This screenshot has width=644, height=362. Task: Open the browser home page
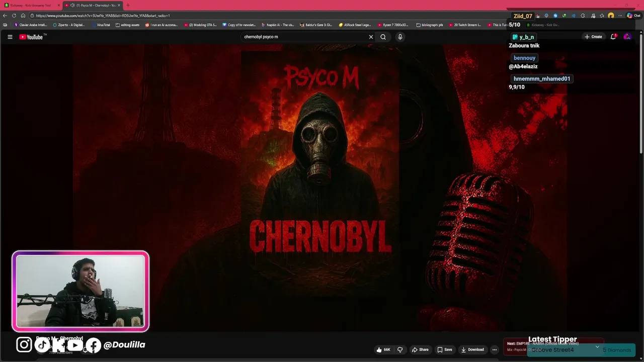pos(23,16)
